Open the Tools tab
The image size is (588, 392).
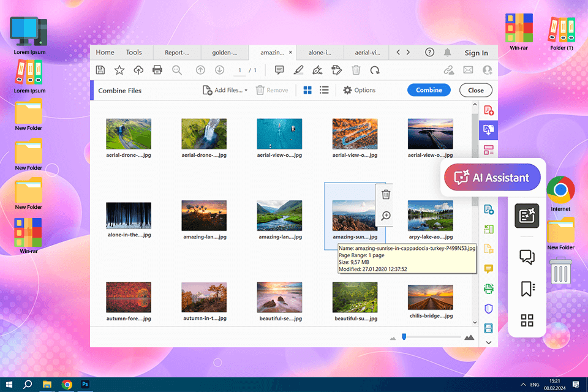[x=134, y=53]
